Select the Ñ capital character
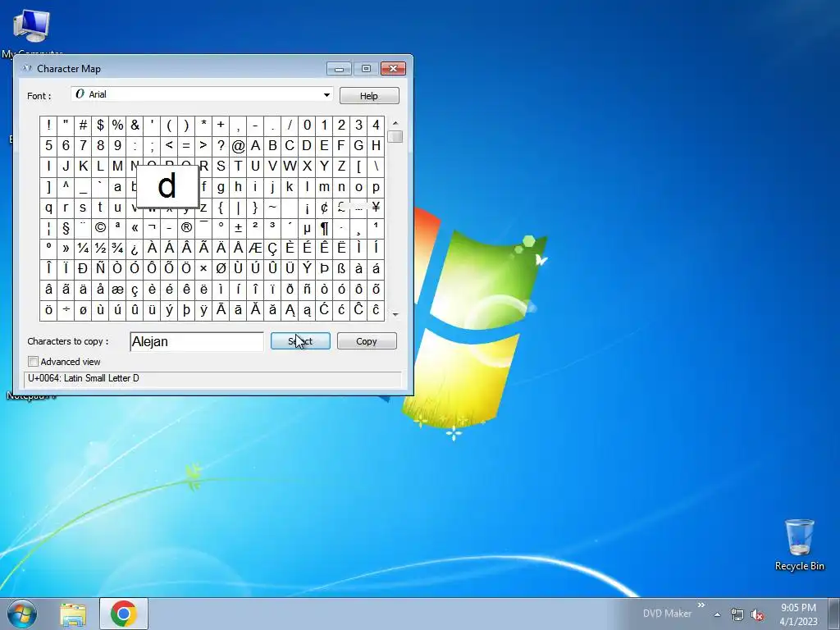This screenshot has height=630, width=840. pos(100,268)
